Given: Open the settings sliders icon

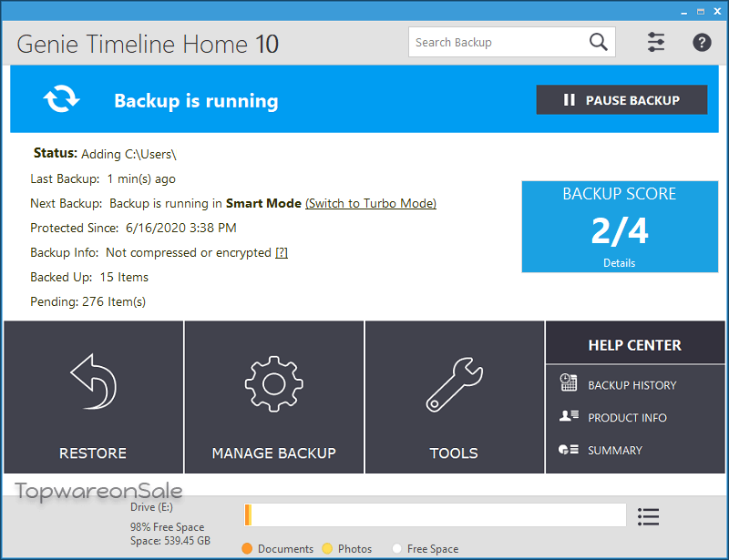Looking at the screenshot, I should pos(656,42).
